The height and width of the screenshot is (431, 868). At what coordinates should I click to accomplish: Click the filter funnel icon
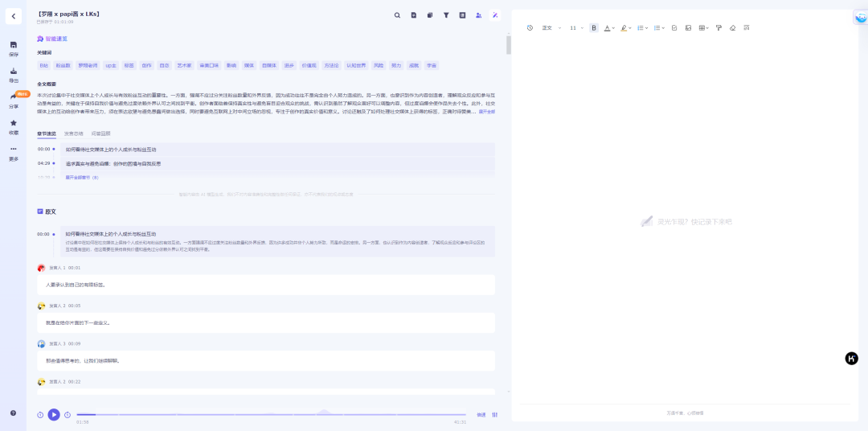point(446,14)
